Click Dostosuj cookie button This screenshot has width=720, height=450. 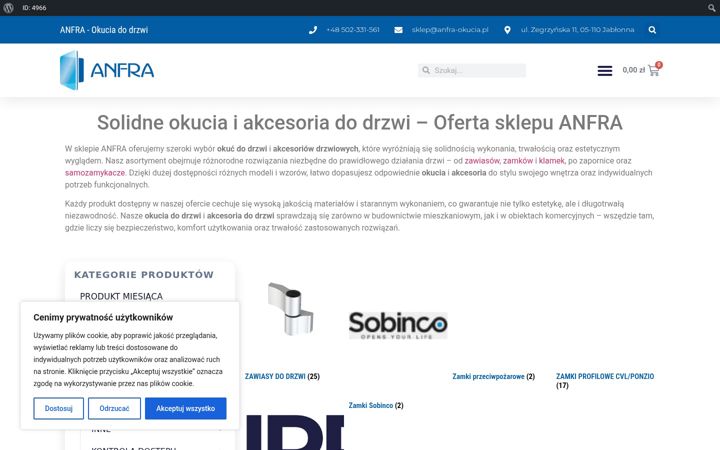[58, 408]
